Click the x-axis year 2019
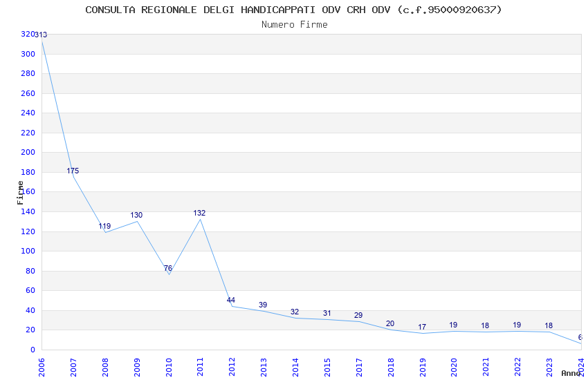This screenshot has height=380, width=588. pos(422,367)
